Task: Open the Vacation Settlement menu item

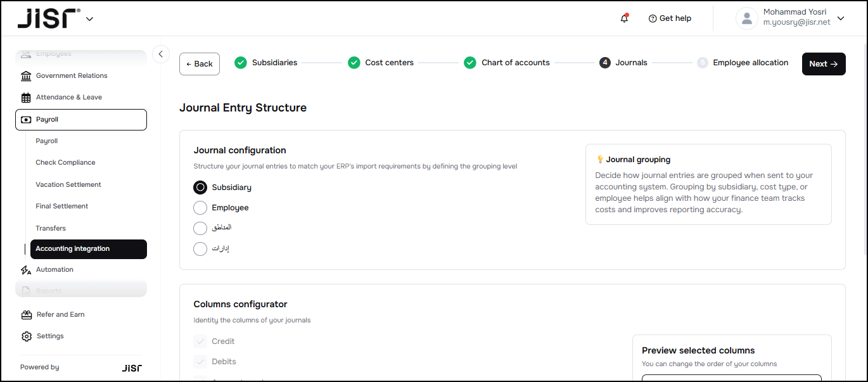Action: 68,185
